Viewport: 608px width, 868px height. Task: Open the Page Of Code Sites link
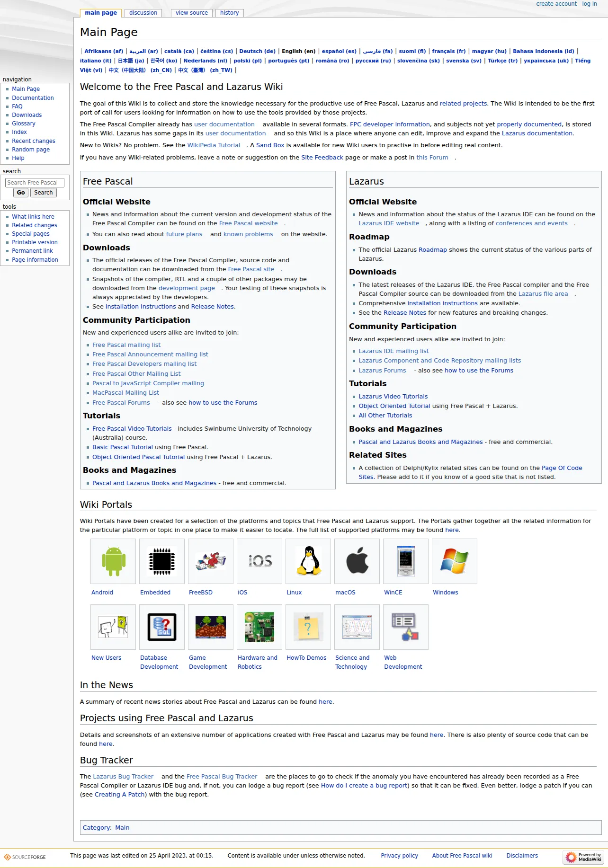tap(562, 468)
